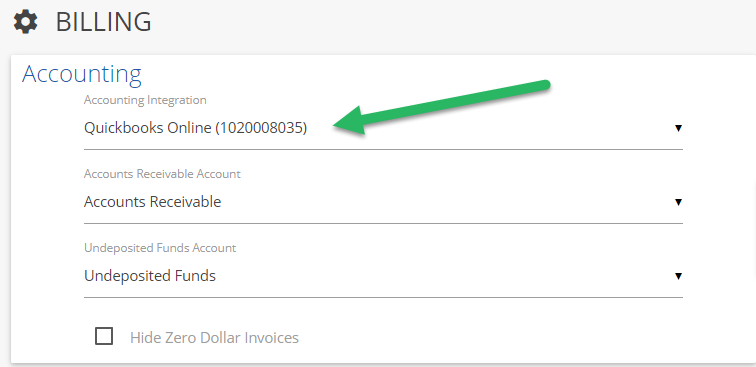Click the BILLING page title
Image resolution: width=756 pixels, height=367 pixels.
point(104,22)
